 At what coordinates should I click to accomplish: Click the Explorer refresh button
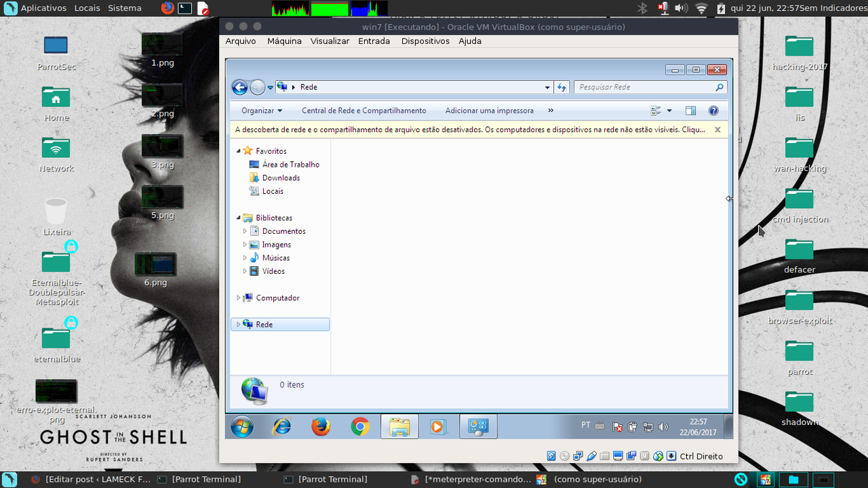pos(561,87)
